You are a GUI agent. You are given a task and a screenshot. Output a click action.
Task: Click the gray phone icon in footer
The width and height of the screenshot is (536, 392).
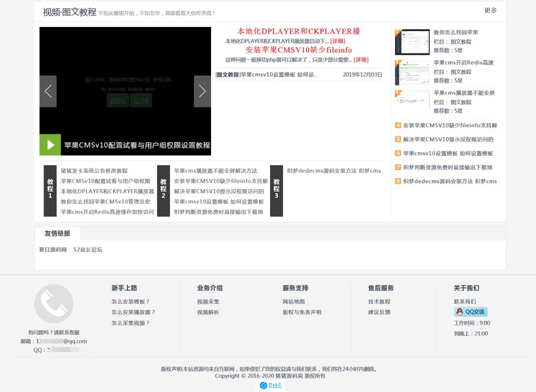(54, 304)
